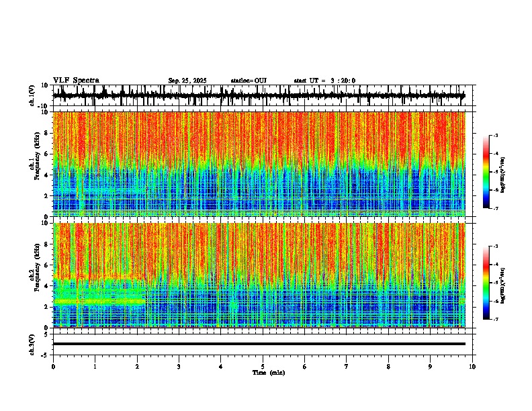Click the "8" kHz tick on ch.1 frequency axis
The image size is (532, 411).
[x=47, y=133]
